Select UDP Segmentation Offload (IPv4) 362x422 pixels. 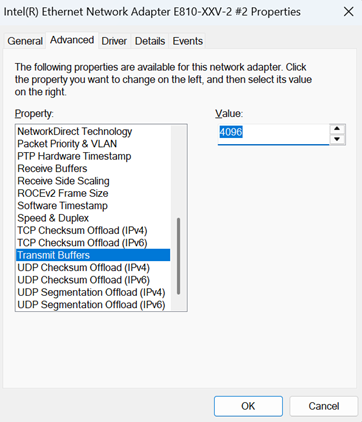[93, 292]
